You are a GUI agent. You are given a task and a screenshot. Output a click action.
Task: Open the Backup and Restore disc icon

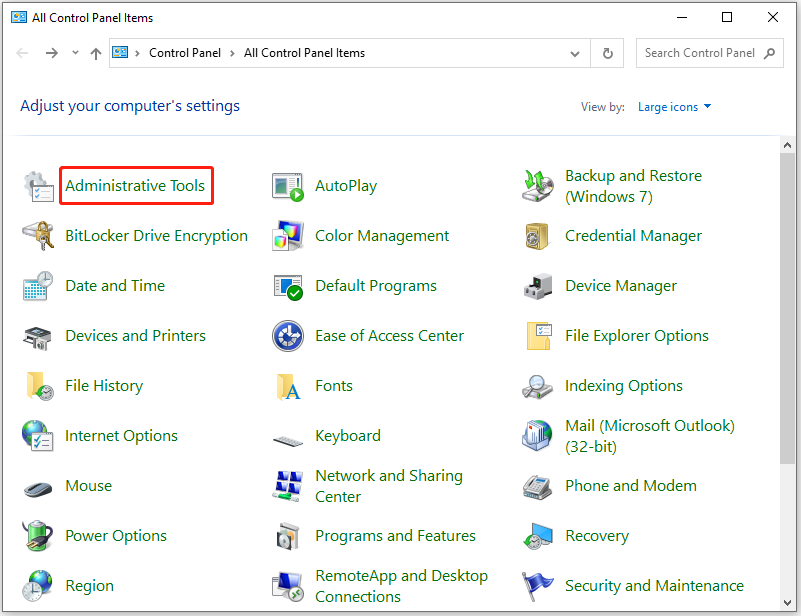tap(538, 186)
